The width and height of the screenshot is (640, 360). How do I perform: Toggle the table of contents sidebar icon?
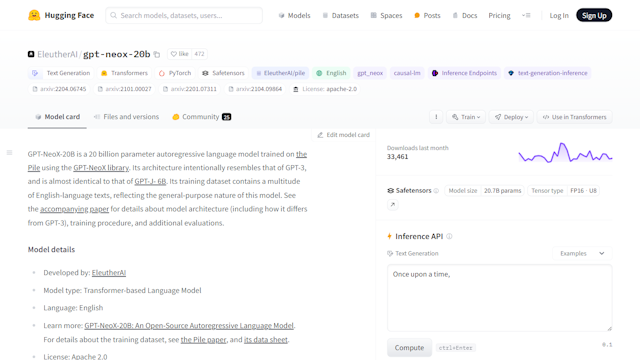[x=9, y=153]
